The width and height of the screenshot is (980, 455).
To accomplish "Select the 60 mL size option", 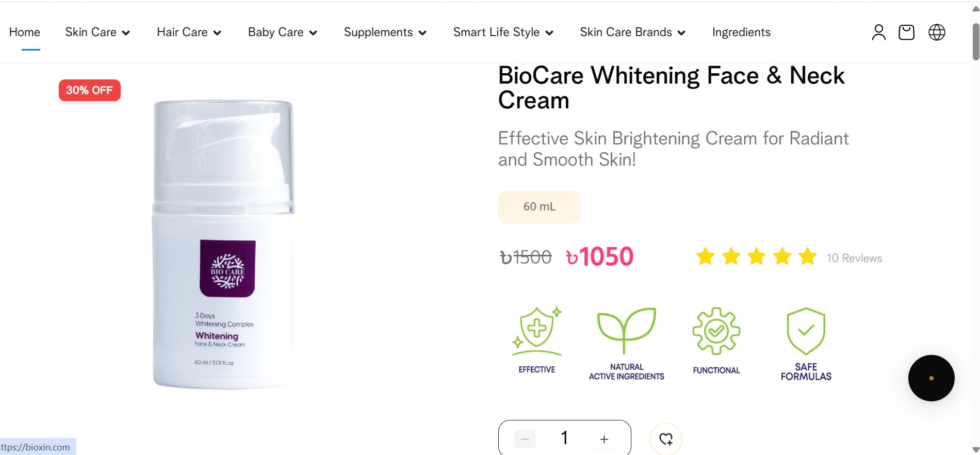I will (539, 207).
